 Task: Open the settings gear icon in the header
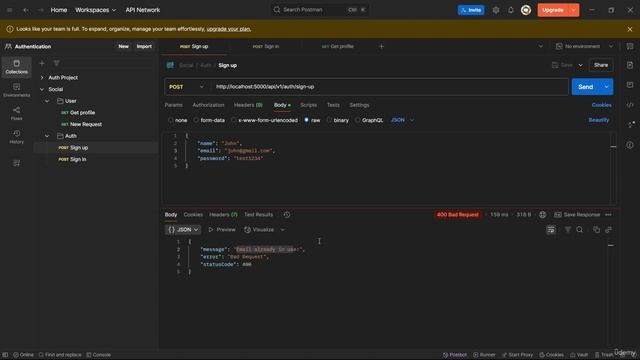click(x=496, y=10)
